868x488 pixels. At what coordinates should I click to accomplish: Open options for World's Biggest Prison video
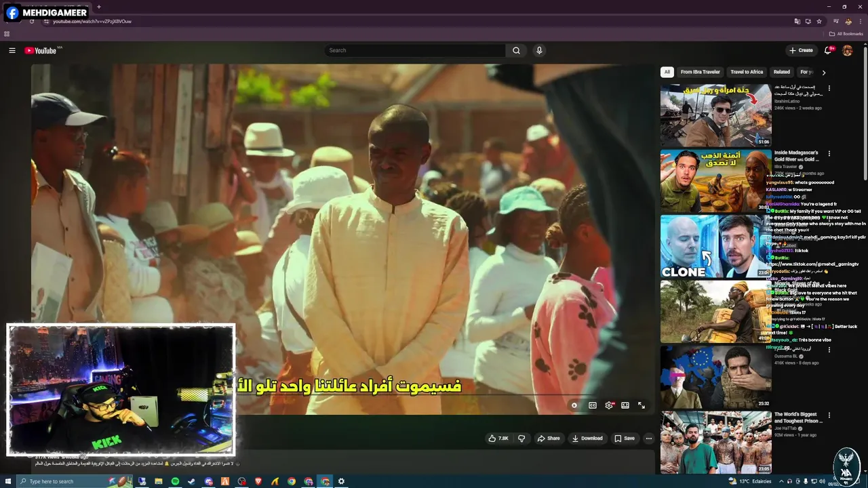829,415
